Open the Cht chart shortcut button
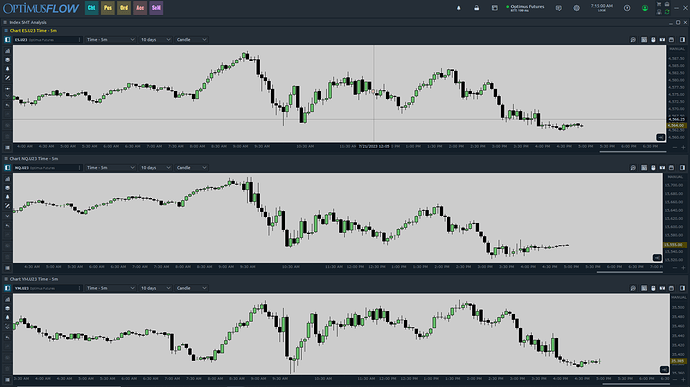The image size is (690, 387). pos(91,7)
